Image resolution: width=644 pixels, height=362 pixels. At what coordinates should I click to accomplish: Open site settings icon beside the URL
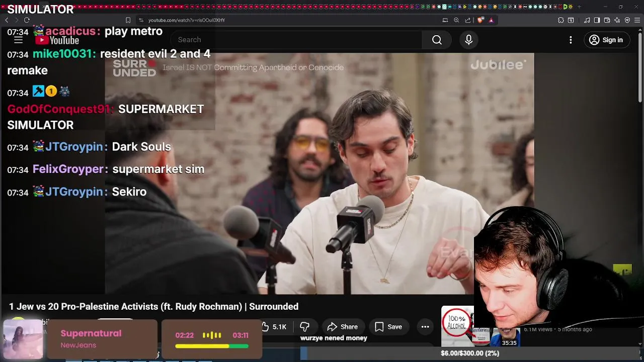point(141,20)
